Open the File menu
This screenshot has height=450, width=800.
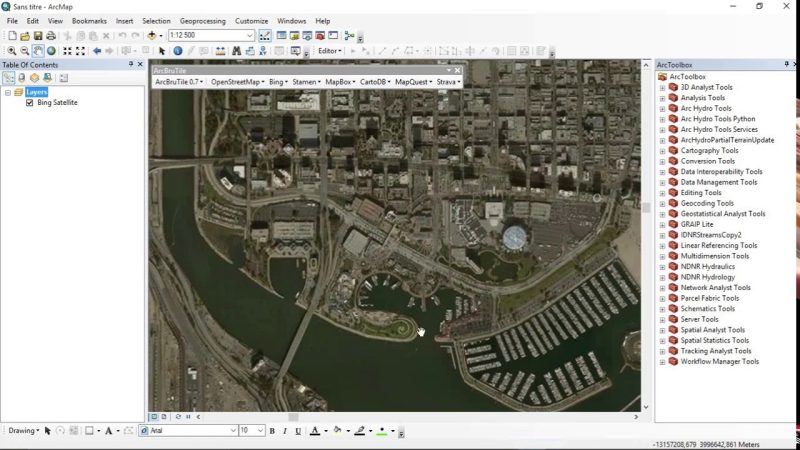(x=12, y=21)
